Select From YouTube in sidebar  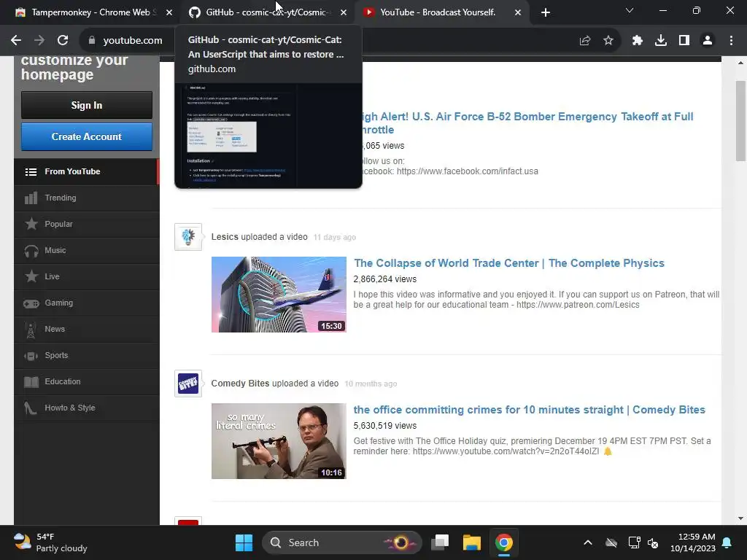coord(87,171)
